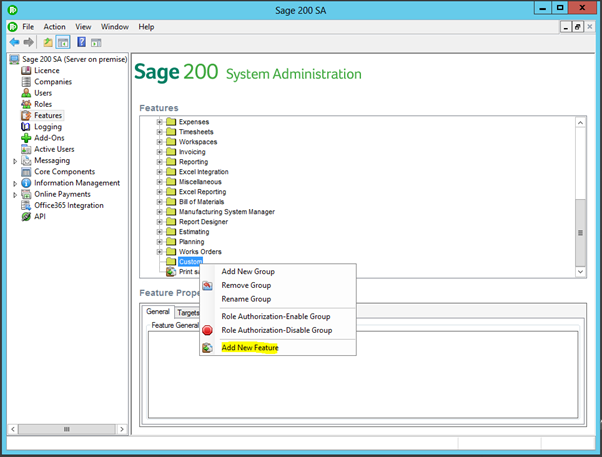Expand the Bill of Materials folder

[x=159, y=202]
